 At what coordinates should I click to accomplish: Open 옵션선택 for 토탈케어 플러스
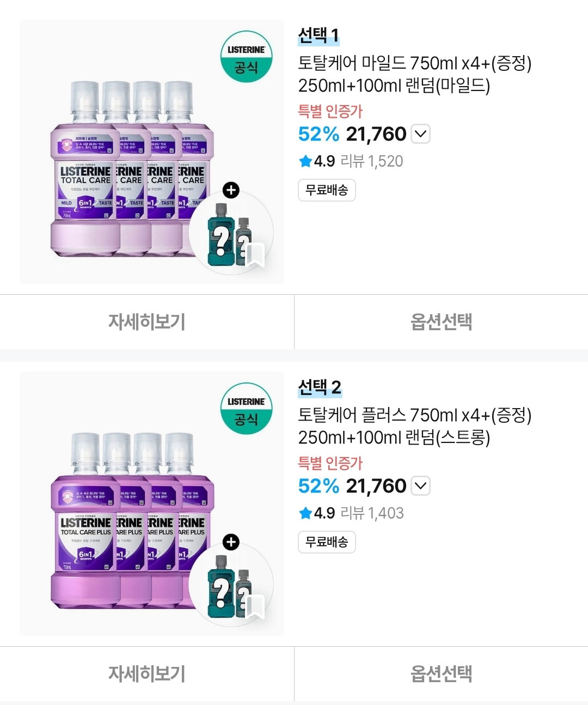click(441, 674)
